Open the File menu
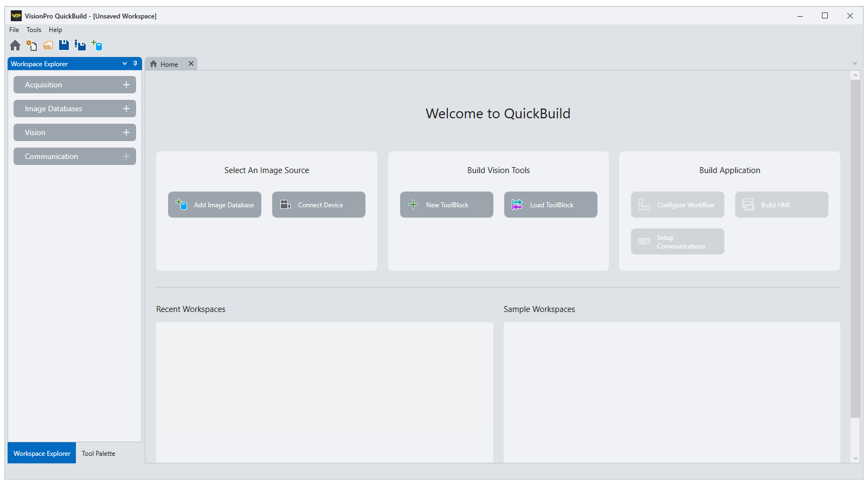Screen dimensions: 868x484 tap(14, 30)
